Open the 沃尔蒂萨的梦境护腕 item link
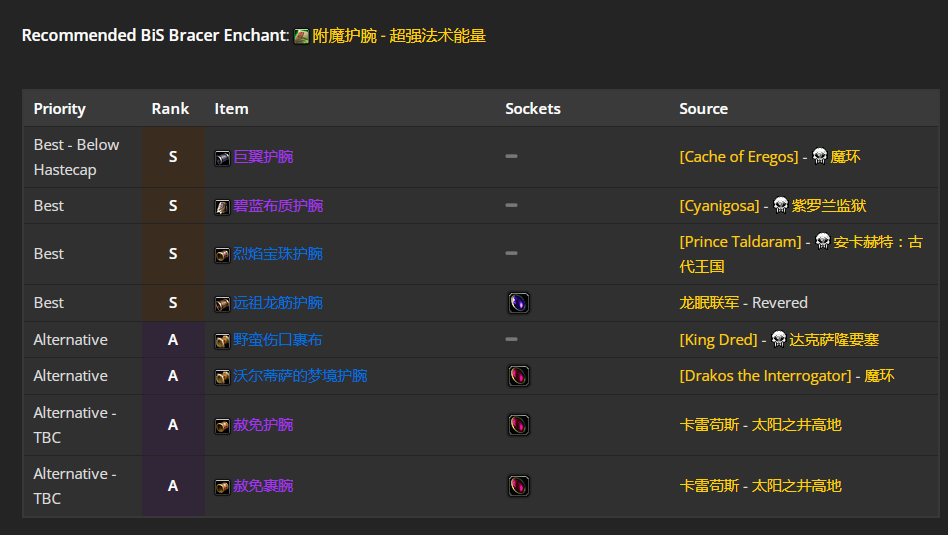948x535 pixels. tap(300, 376)
